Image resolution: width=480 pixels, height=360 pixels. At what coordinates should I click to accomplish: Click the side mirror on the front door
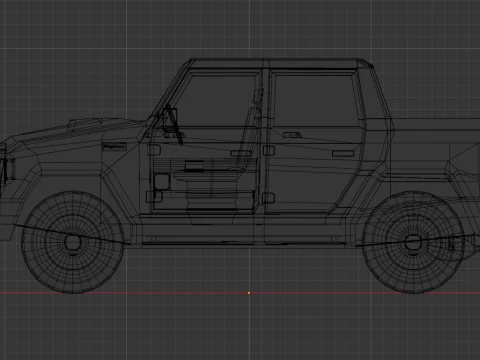[x=170, y=119]
